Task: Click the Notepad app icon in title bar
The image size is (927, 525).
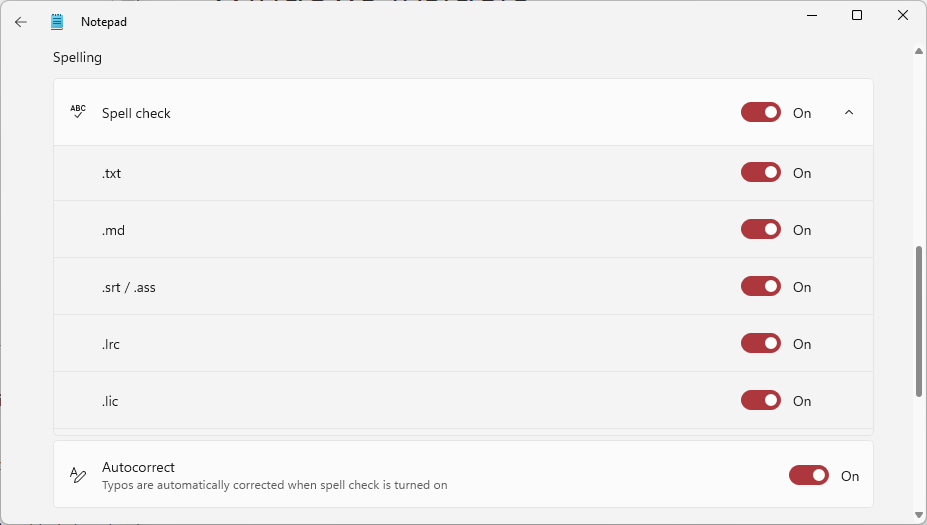Action: point(57,21)
